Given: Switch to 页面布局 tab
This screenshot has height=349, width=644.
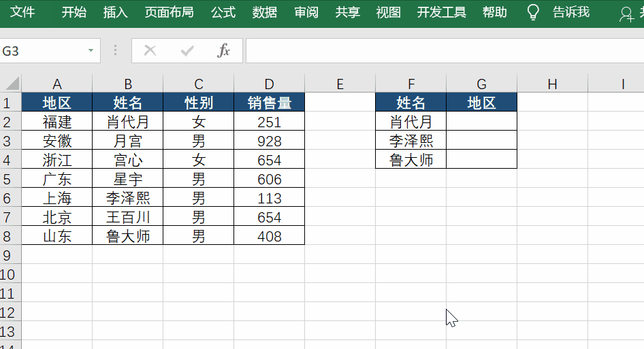Looking at the screenshot, I should click(x=170, y=12).
